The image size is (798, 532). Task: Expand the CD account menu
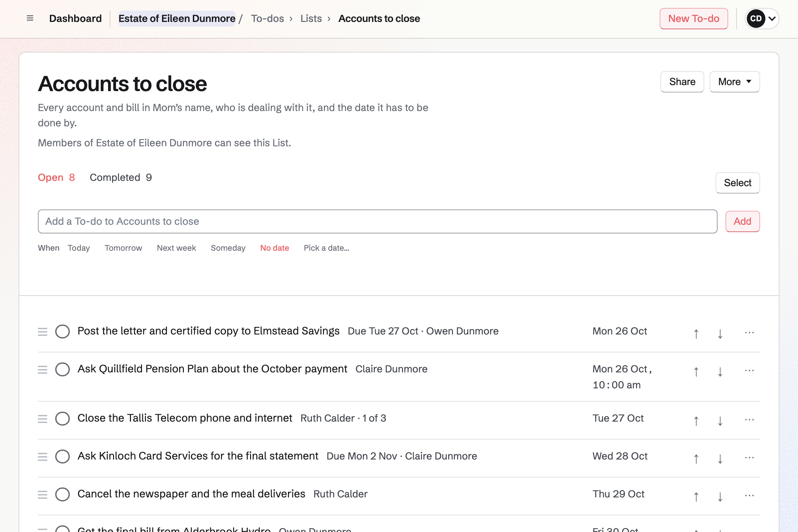pos(762,19)
